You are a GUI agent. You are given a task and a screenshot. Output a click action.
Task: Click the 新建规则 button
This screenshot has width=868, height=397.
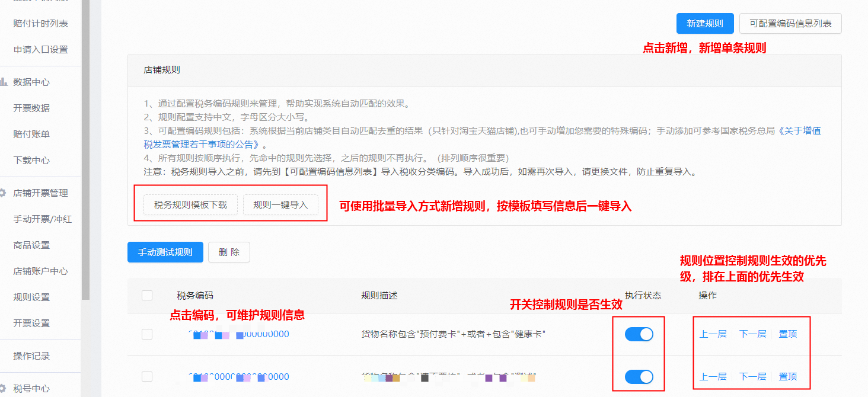click(x=705, y=24)
